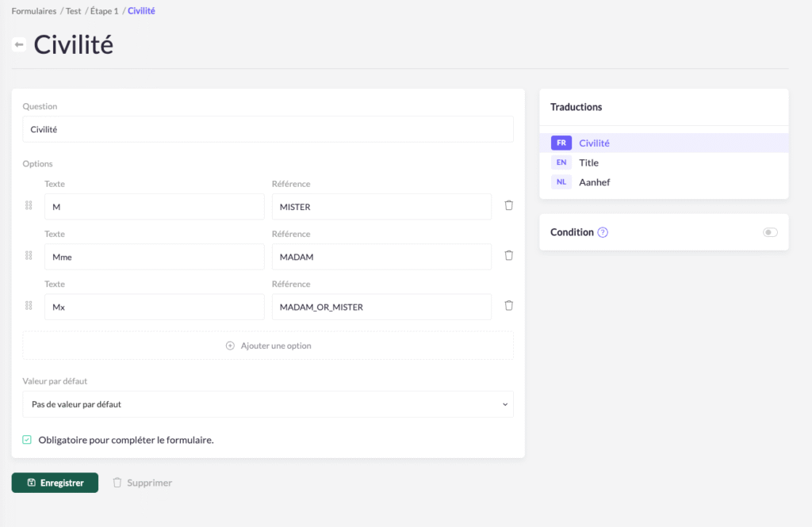This screenshot has height=527, width=812.
Task: Enable the Condition toggle switch
Action: coord(769,232)
